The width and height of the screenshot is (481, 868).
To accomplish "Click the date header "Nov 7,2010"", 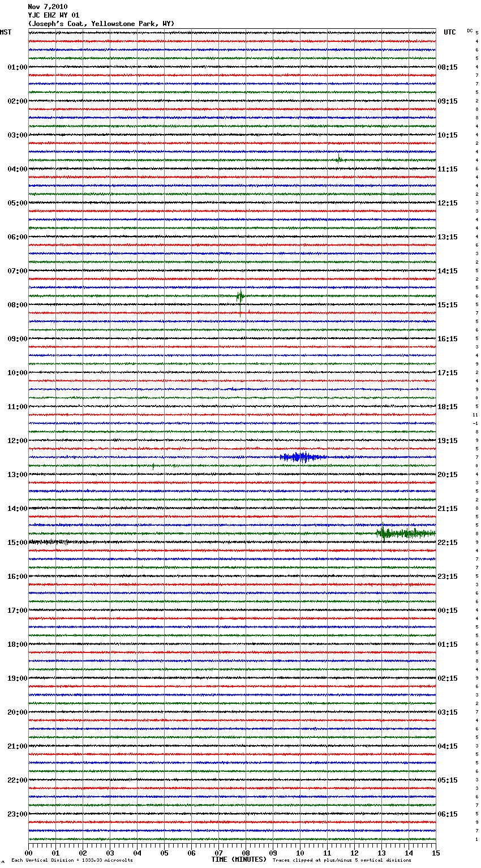I will point(48,7).
